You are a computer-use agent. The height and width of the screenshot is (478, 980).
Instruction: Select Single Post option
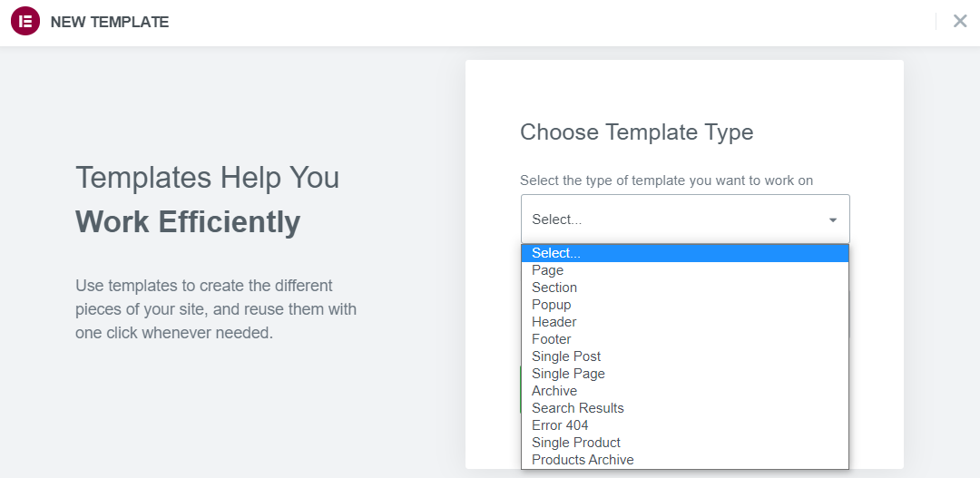coord(685,356)
